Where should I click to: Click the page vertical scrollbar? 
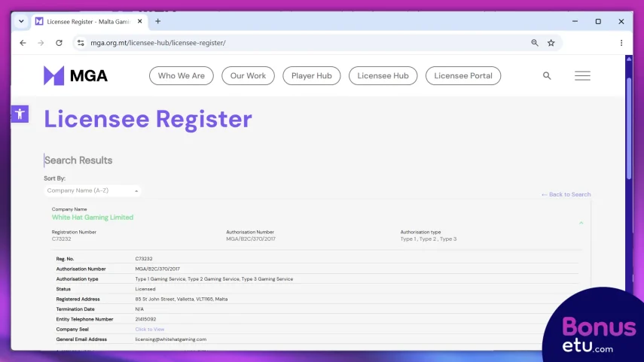(629, 127)
